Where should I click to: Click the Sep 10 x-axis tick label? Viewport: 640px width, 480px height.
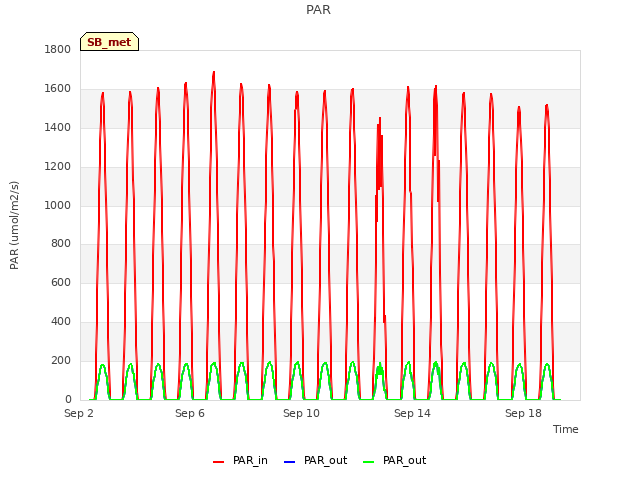pos(301,413)
